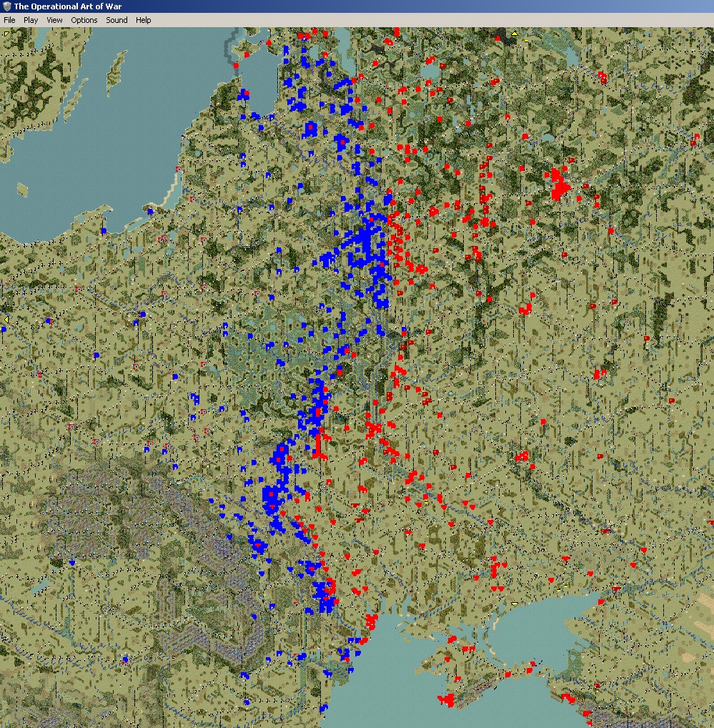Viewport: 714px width, 728px height.
Task: Open the Options menu
Action: click(84, 20)
